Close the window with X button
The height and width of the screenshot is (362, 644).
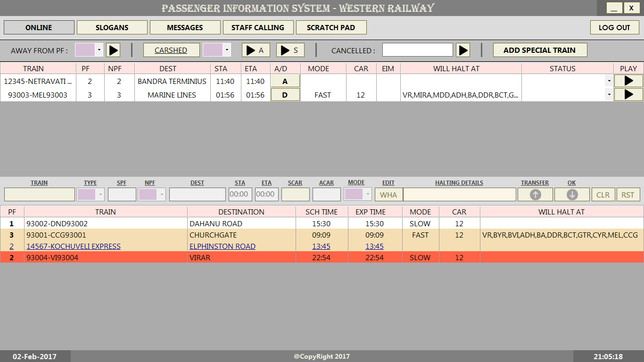[632, 8]
